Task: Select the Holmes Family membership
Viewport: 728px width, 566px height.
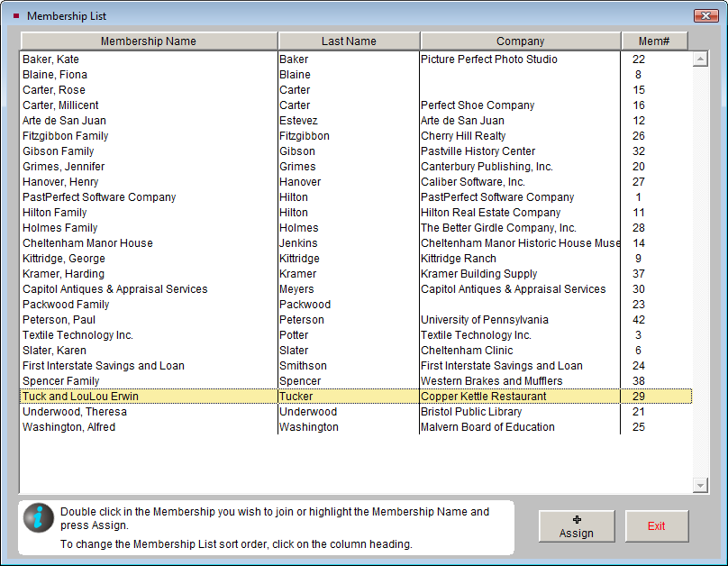Action: [x=59, y=227]
